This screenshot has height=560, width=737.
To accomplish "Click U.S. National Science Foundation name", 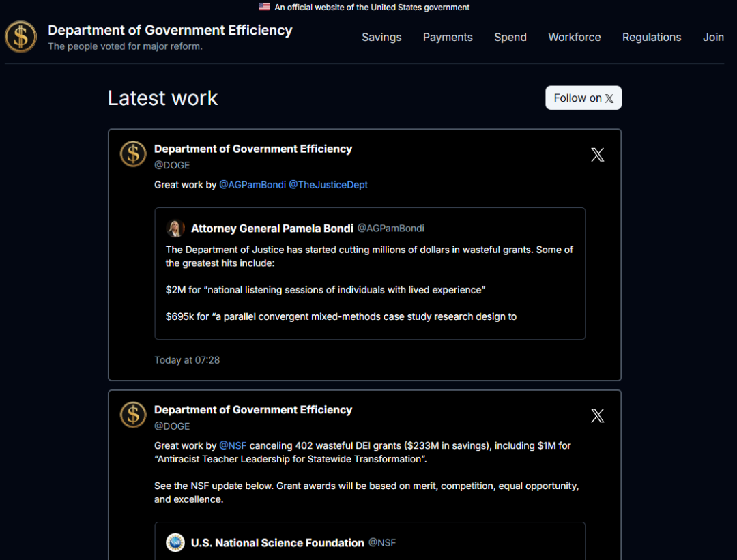I will point(277,543).
